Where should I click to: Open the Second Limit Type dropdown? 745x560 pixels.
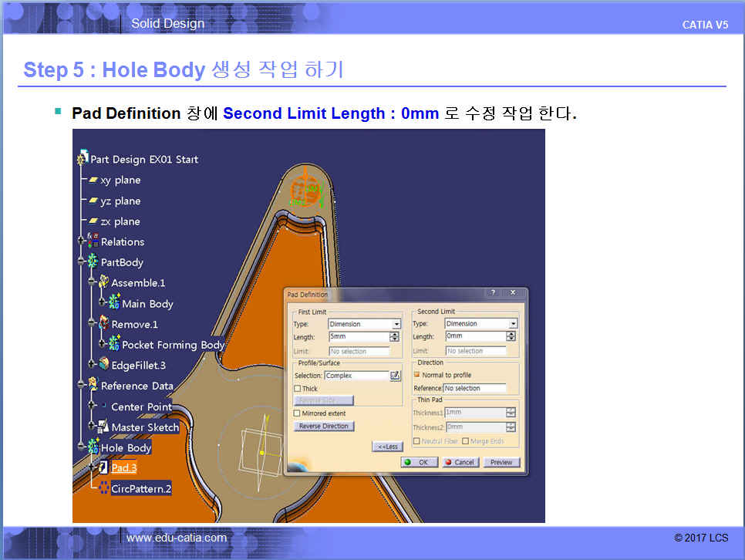pyautogui.click(x=512, y=324)
